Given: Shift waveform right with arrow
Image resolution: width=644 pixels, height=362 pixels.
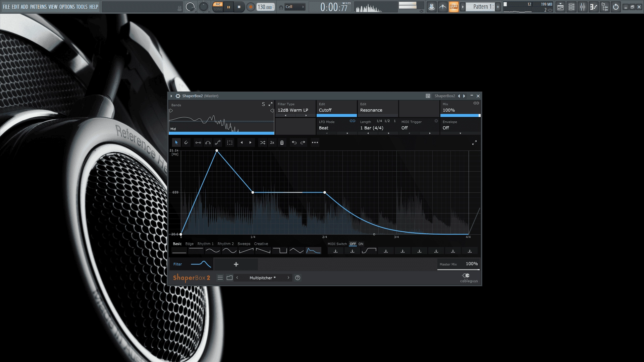Looking at the screenshot, I should (x=250, y=142).
